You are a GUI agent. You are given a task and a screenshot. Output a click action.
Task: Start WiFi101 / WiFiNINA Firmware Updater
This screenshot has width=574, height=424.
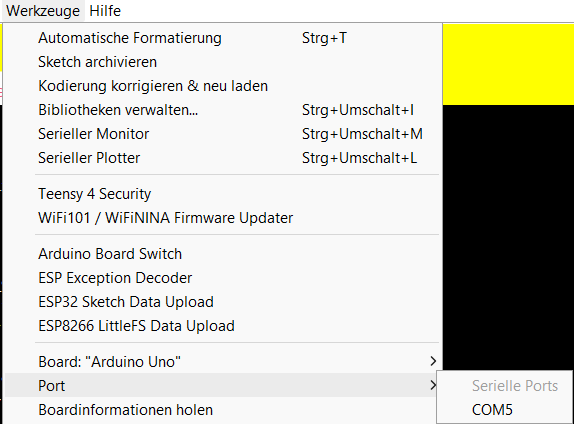tap(223, 218)
